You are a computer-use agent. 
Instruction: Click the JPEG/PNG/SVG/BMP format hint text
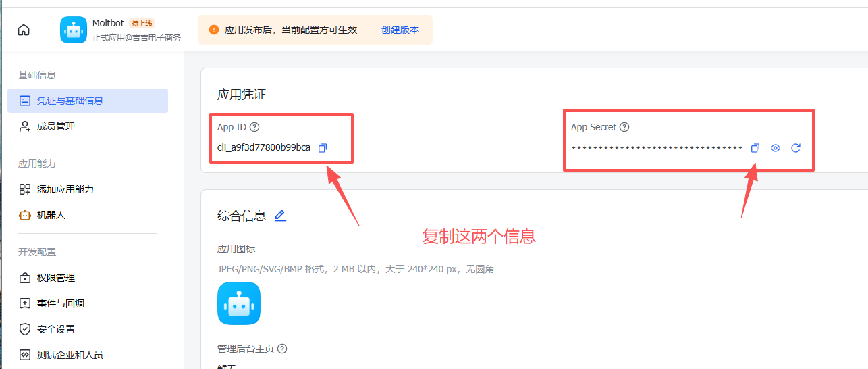tap(356, 269)
